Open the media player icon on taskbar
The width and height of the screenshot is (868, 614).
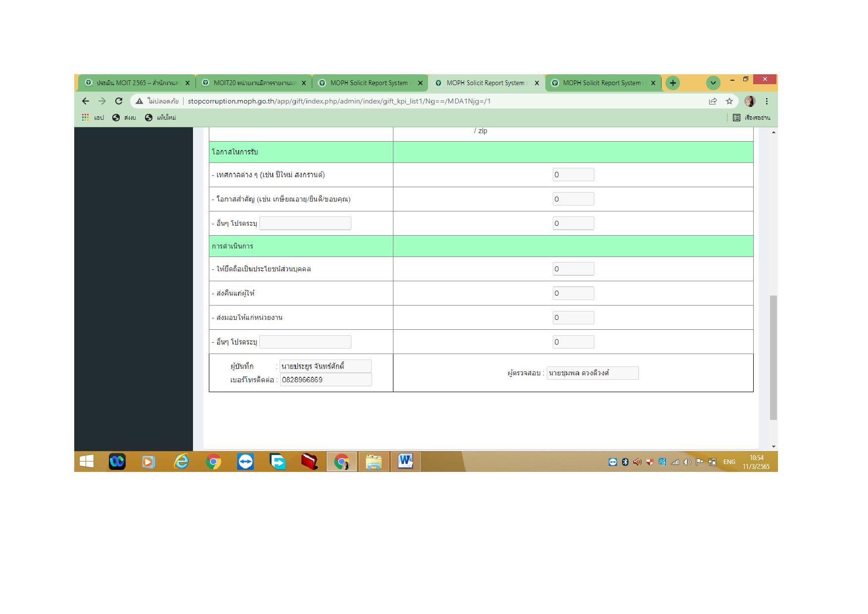coord(148,462)
